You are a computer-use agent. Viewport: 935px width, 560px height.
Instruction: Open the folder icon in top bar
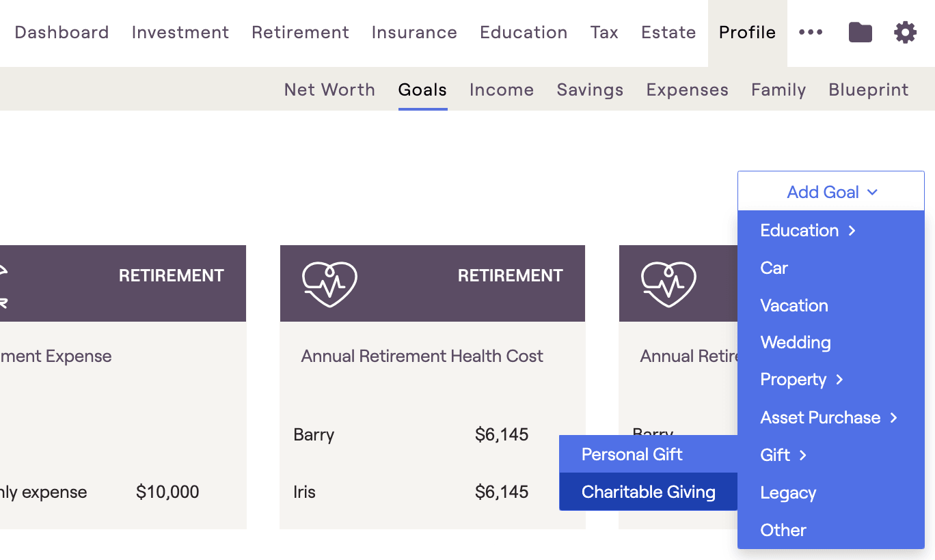pyautogui.click(x=860, y=32)
